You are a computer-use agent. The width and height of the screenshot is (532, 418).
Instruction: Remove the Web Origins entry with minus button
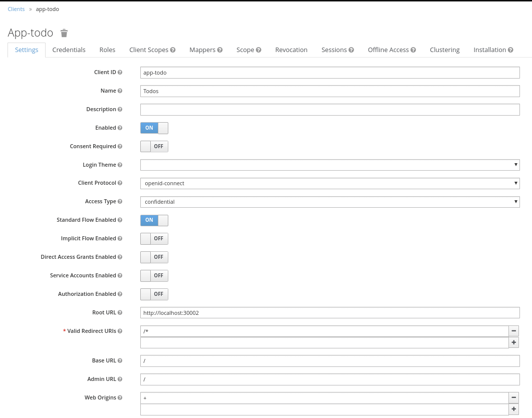coord(513,397)
